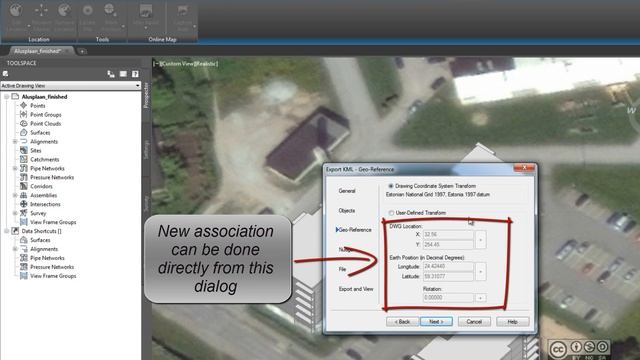
Task: Cancel the Export KML dialog
Action: [474, 322]
